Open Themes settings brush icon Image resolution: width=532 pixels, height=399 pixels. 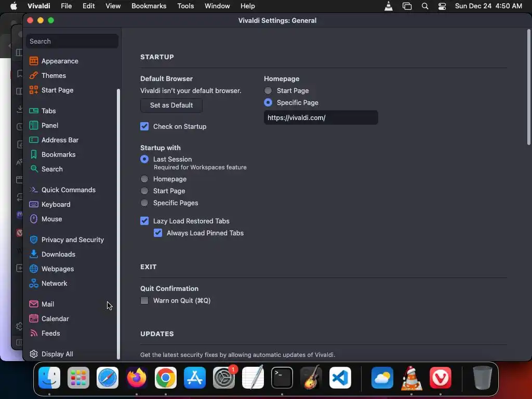[34, 75]
